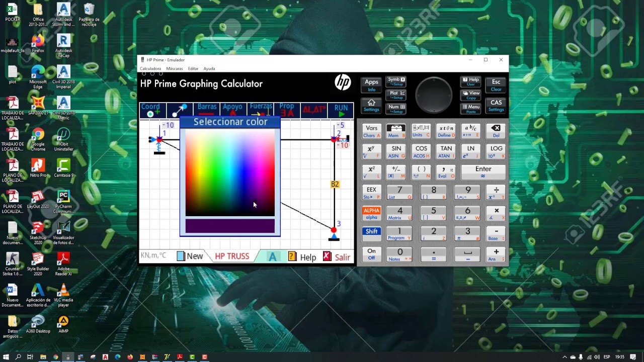
Task: Click the Plot Setup key
Action: tap(396, 95)
